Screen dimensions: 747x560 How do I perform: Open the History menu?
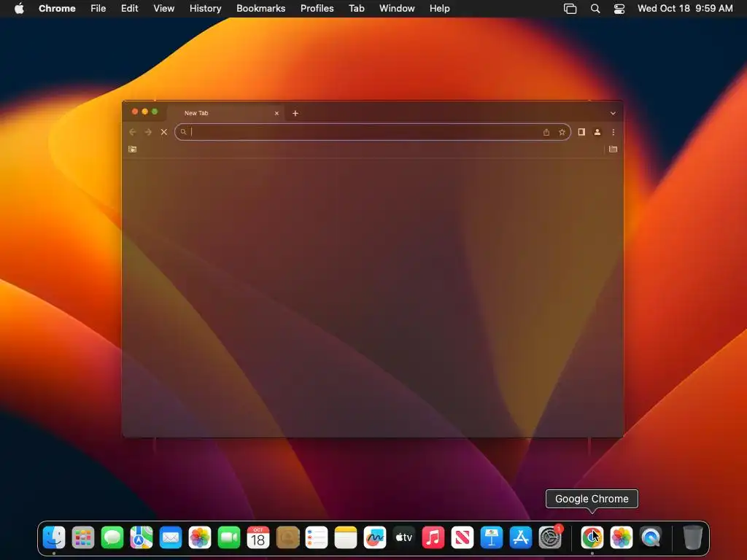coord(205,8)
